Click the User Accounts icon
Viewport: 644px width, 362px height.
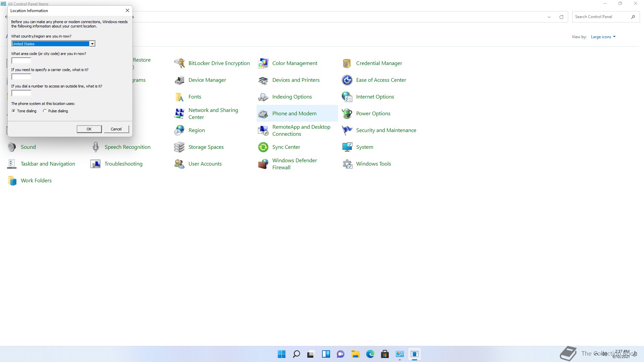179,164
